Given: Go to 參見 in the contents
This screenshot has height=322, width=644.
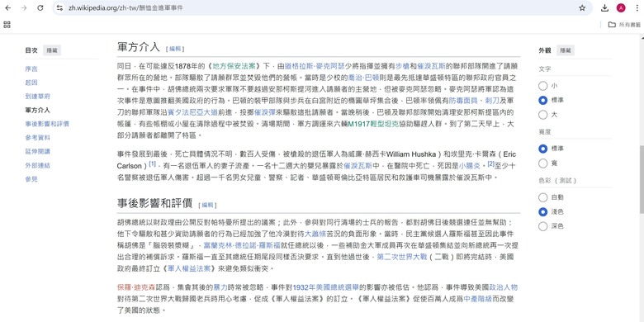Looking at the screenshot, I should (x=31, y=179).
